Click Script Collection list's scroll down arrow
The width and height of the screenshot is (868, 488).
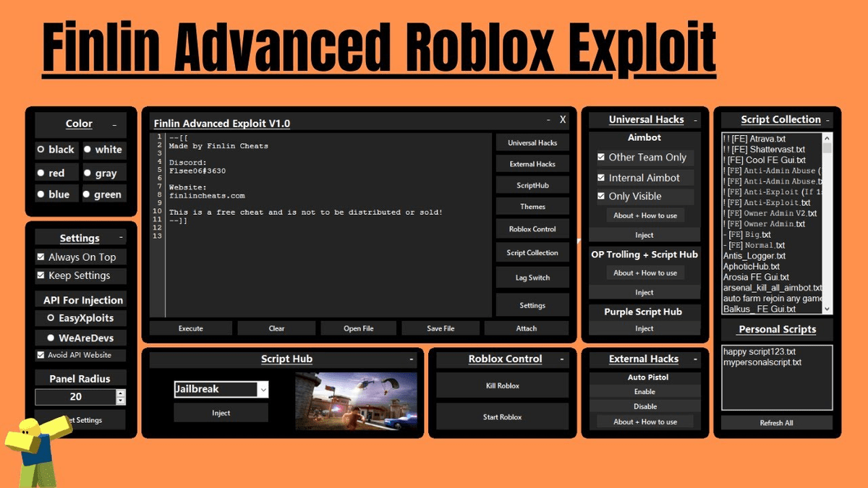[x=827, y=309]
